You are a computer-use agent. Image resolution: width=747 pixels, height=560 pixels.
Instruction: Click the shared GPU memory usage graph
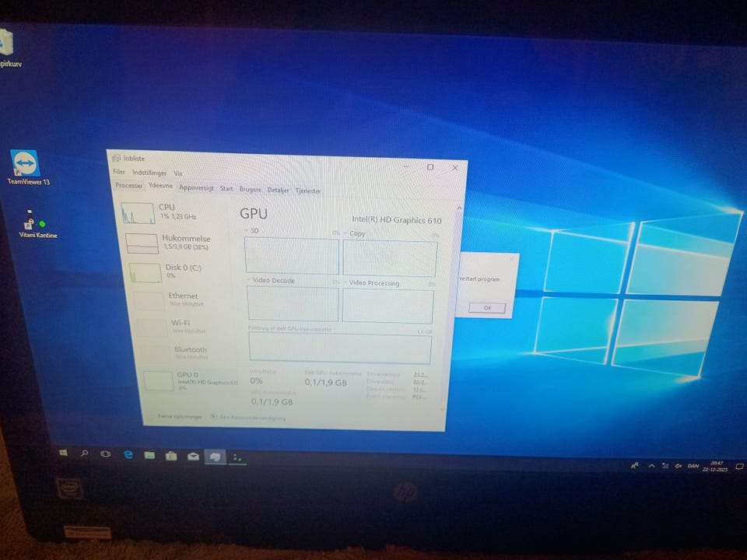(340, 348)
